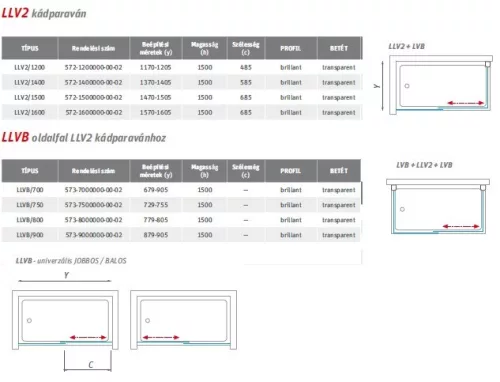The width and height of the screenshot is (500, 382).
Task: Click "transparent" in the LLV2/1600 row
Action: [339, 113]
